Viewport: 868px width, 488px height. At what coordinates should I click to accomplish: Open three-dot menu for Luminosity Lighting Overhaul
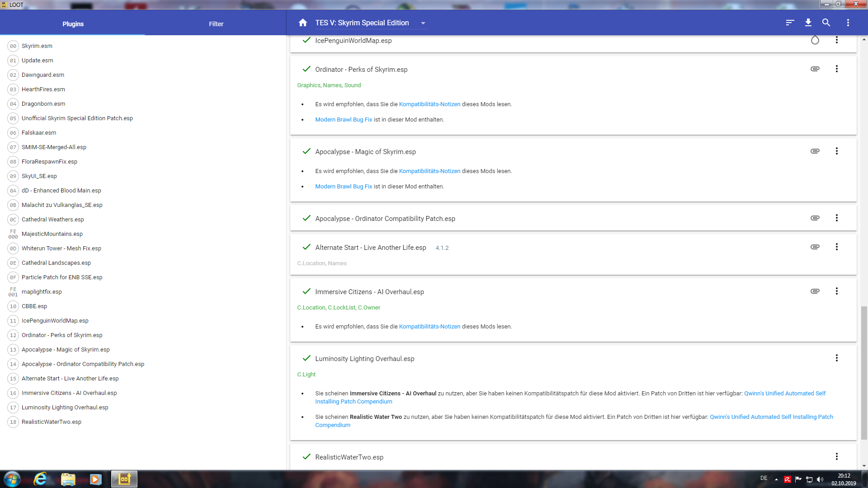pyautogui.click(x=836, y=358)
